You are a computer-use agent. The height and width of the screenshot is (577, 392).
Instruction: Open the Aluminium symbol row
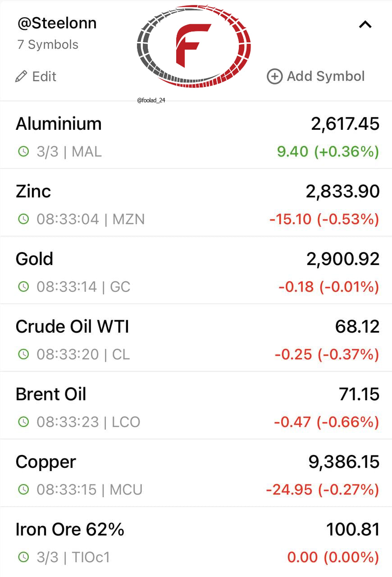(196, 135)
